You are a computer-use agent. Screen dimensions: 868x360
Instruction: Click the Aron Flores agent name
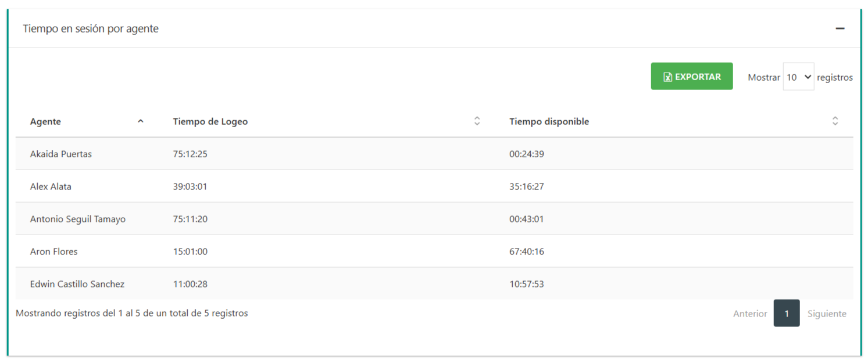pyautogui.click(x=54, y=251)
